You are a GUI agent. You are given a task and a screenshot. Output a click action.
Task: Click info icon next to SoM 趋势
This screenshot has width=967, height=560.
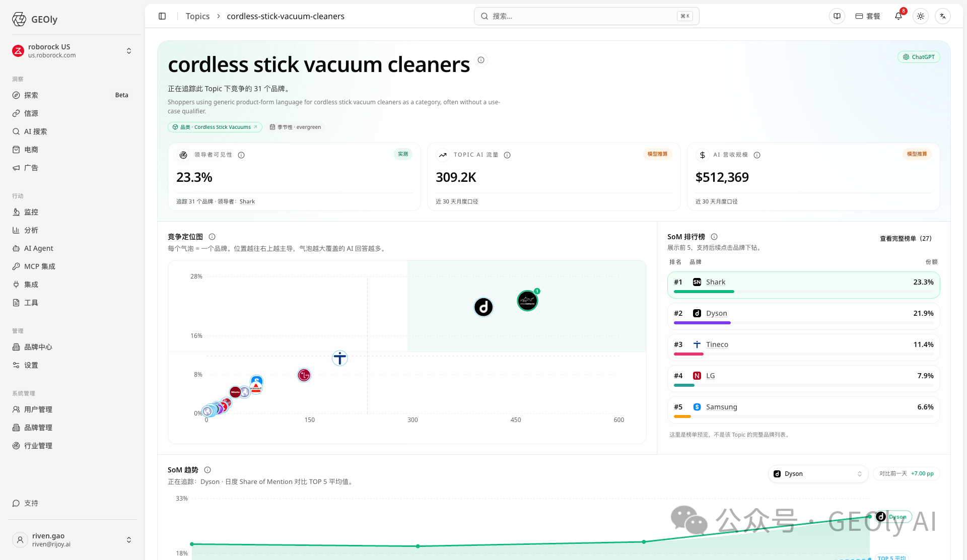tap(208, 470)
